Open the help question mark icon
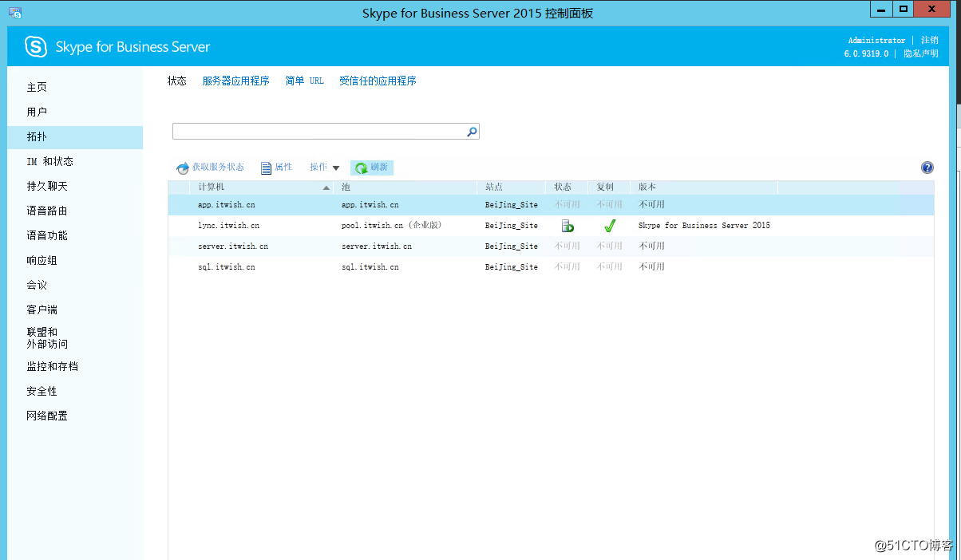Screen dimensions: 961x560 (x=927, y=168)
